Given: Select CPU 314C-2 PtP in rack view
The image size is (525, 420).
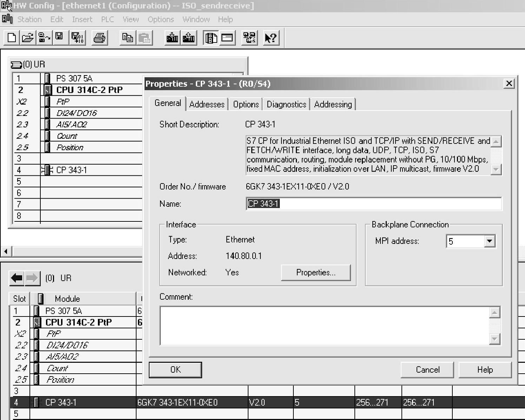Looking at the screenshot, I should 89,90.
